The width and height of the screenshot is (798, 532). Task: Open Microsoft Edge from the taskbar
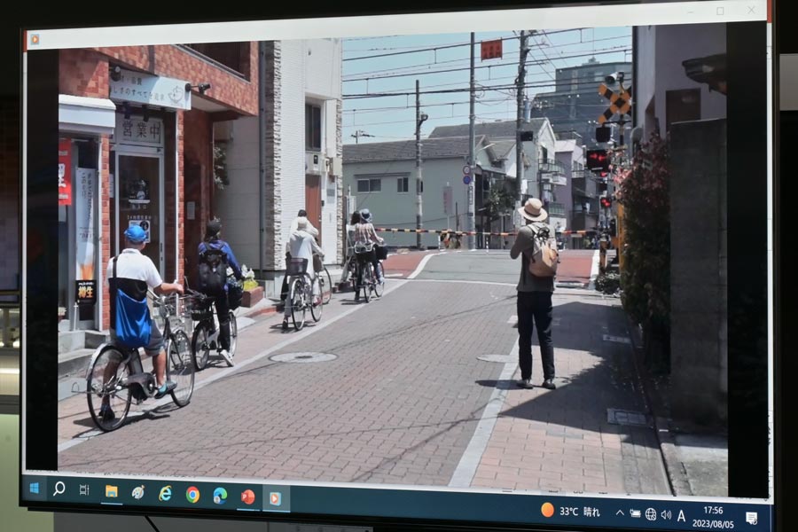click(x=220, y=496)
